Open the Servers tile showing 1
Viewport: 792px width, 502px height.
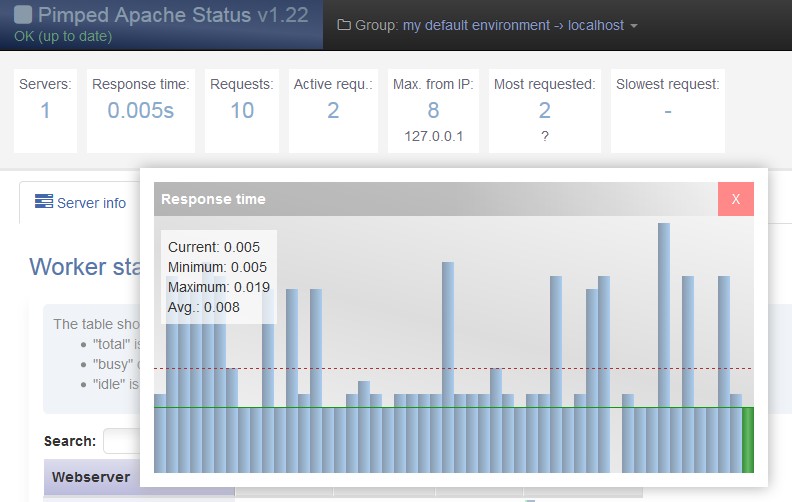pos(45,111)
